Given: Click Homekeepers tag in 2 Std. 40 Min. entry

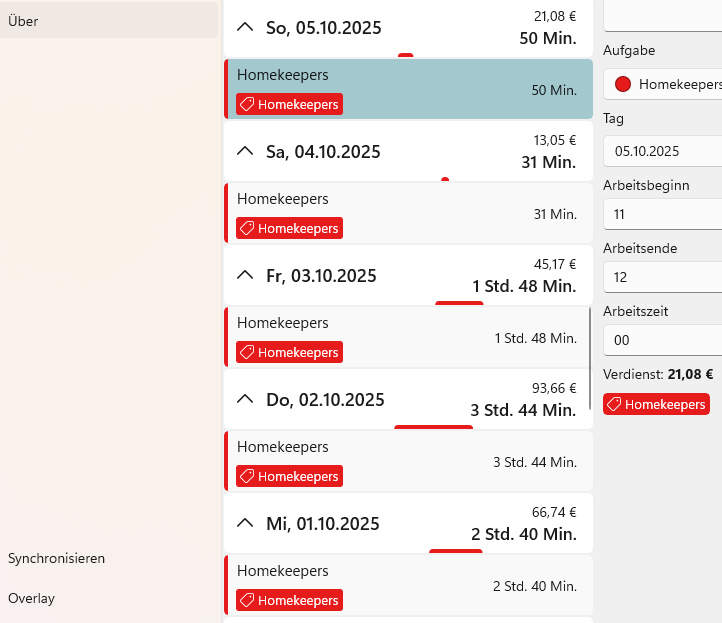Looking at the screenshot, I should coord(289,600).
